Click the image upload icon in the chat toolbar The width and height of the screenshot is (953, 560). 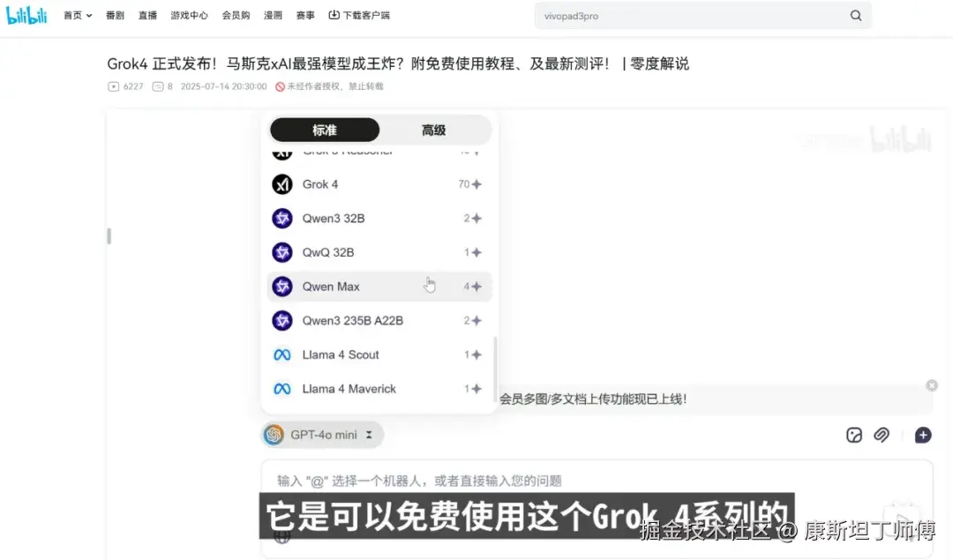click(x=853, y=435)
